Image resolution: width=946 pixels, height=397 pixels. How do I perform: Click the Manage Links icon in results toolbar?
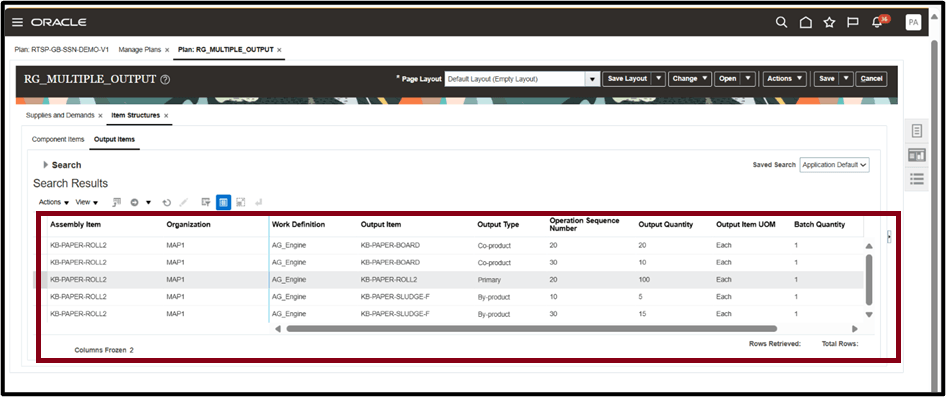coord(117,203)
